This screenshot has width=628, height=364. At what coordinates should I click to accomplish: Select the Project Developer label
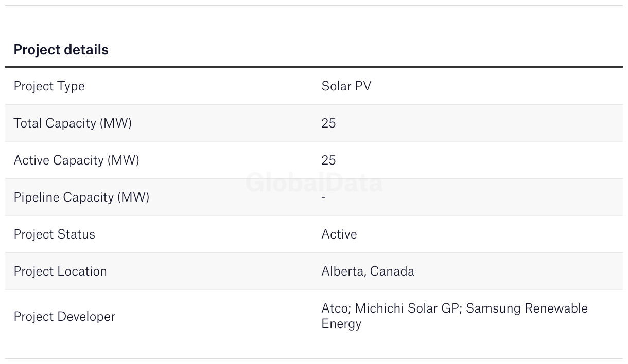click(x=64, y=316)
